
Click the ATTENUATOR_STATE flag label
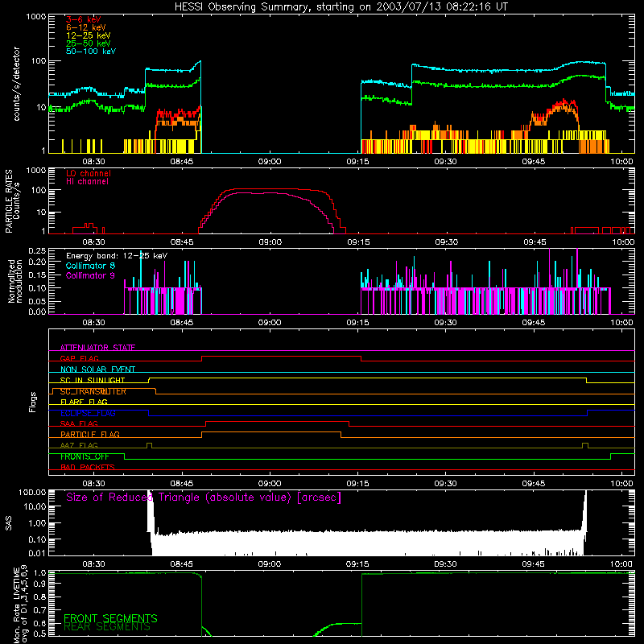click(x=97, y=348)
